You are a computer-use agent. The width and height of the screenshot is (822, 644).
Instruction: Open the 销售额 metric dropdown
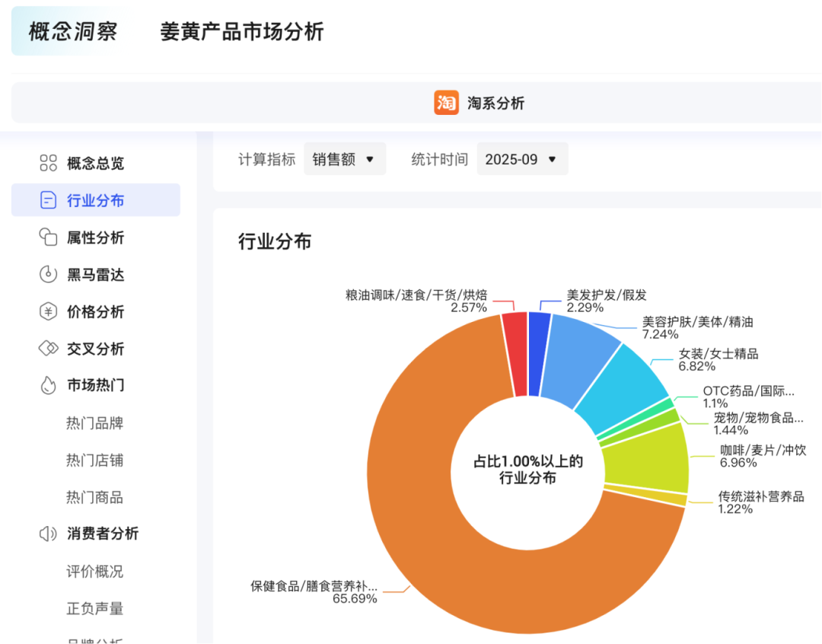[x=344, y=159]
